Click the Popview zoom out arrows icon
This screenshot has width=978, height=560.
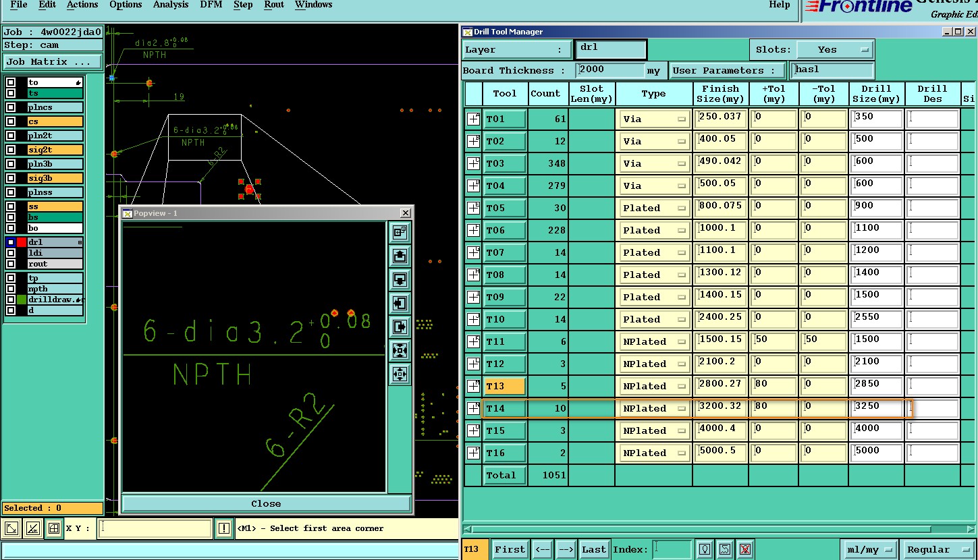400,374
